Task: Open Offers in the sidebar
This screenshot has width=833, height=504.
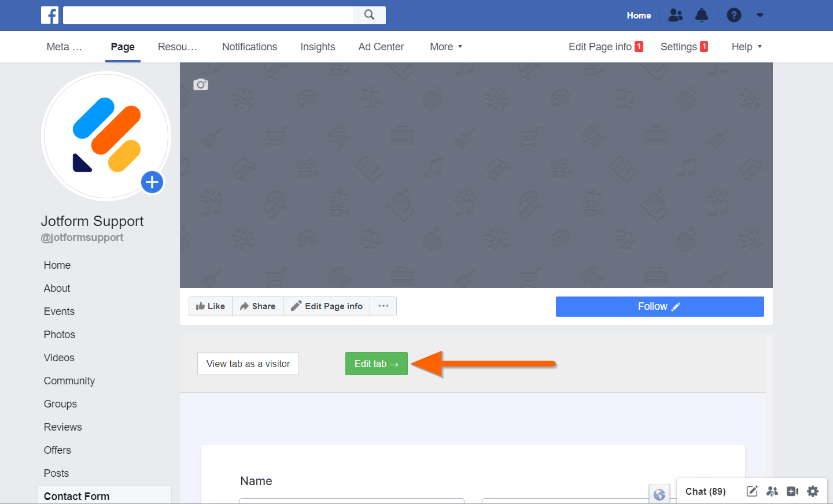Action: point(57,450)
